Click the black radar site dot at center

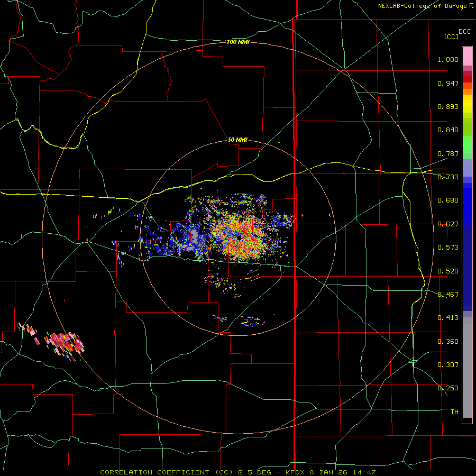coord(239,238)
